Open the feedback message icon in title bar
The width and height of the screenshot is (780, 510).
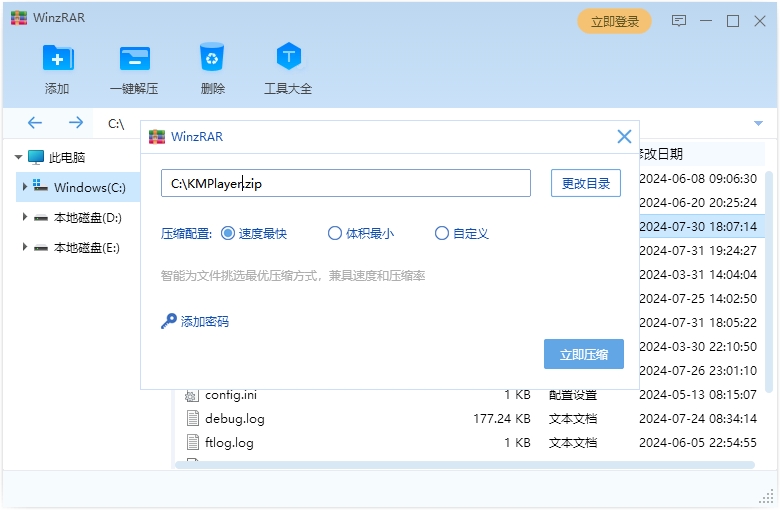click(x=679, y=21)
